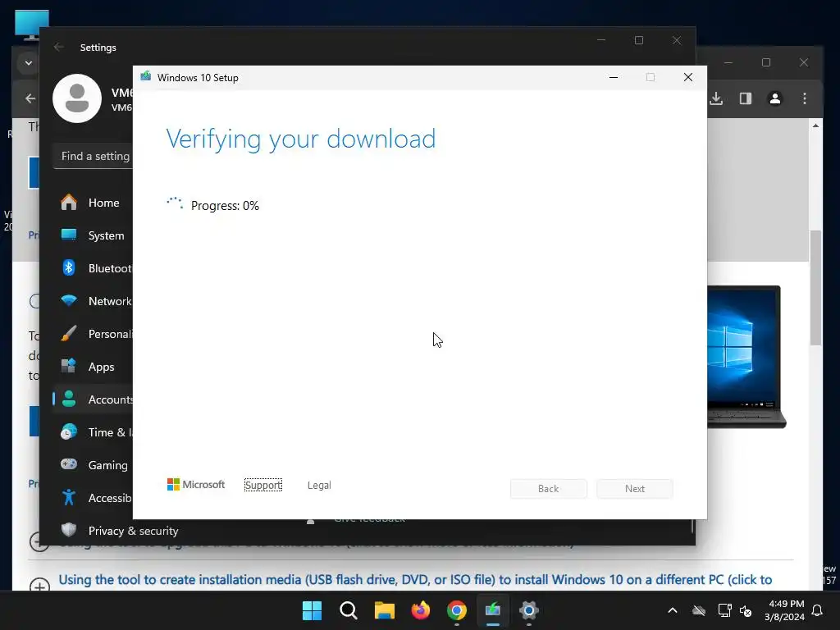Open the Legal link in Setup
This screenshot has width=840, height=630.
click(x=319, y=485)
